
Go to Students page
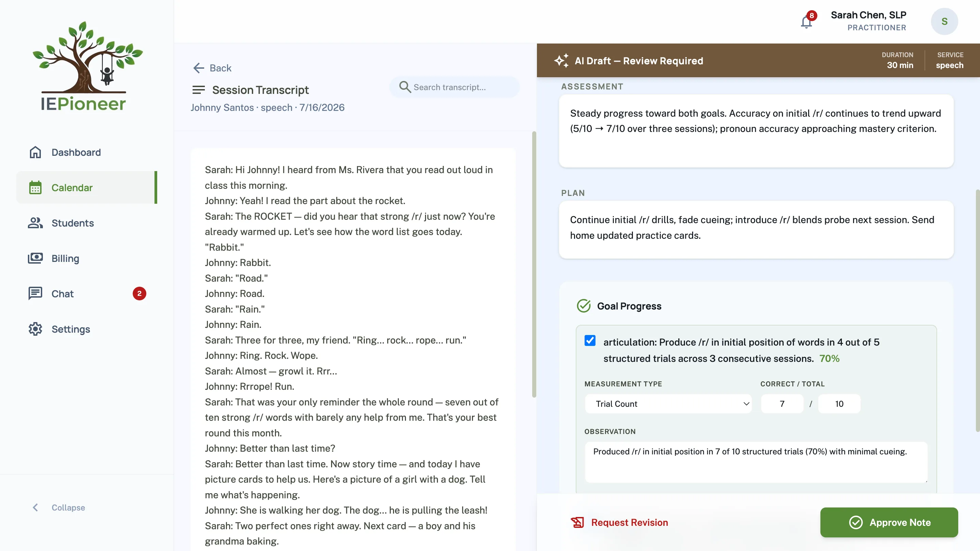[87, 223]
